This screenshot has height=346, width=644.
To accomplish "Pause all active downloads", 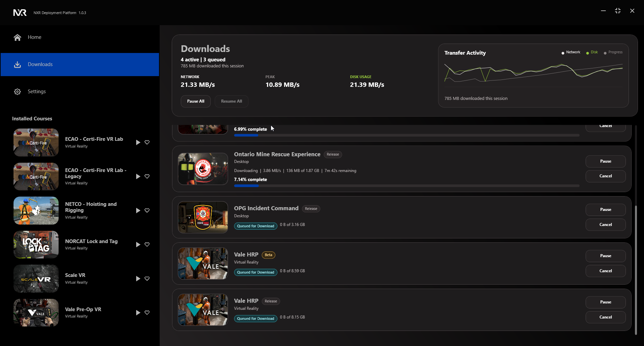I will point(196,101).
